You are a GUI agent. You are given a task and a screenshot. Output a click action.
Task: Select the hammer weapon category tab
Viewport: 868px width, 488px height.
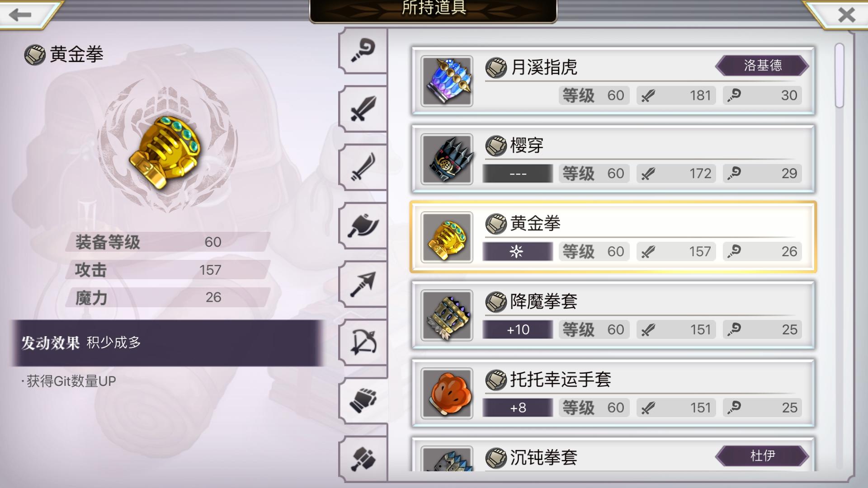click(363, 459)
